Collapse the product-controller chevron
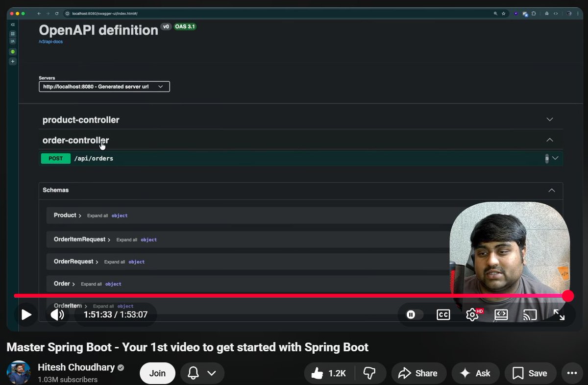Viewport: 588px width, 385px height. pyautogui.click(x=550, y=120)
